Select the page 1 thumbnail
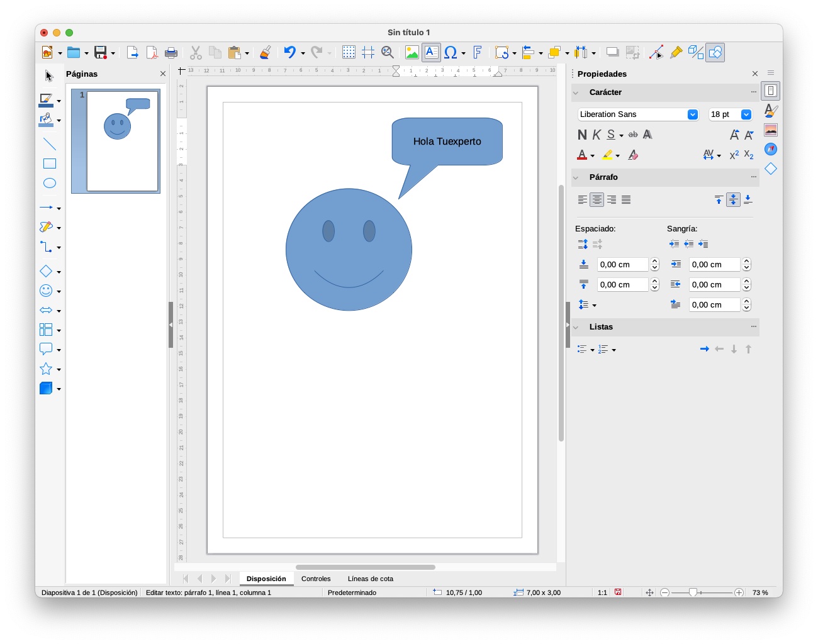Viewport: 818px width, 644px height. (122, 141)
